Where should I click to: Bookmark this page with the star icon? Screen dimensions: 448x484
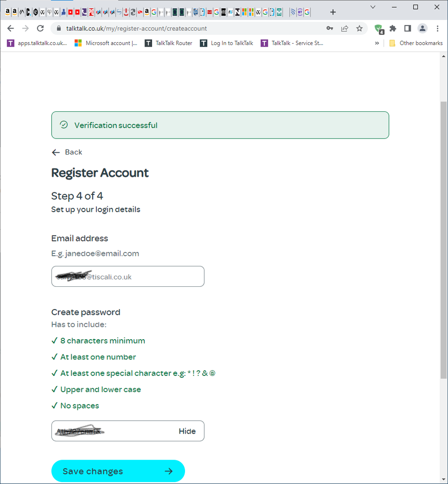(359, 29)
